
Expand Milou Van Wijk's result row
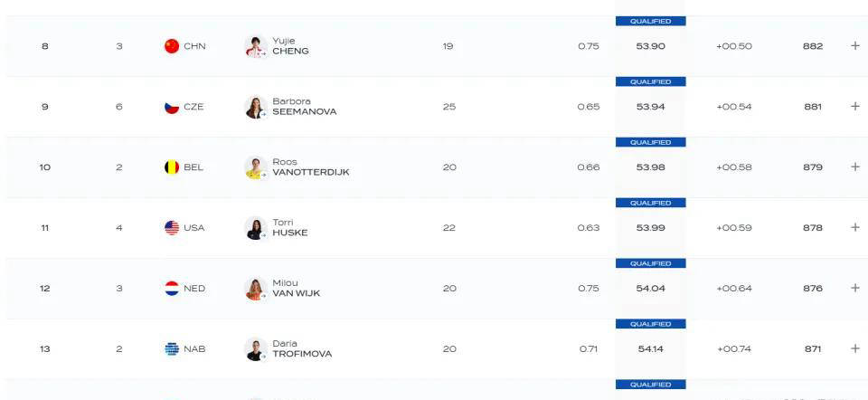[854, 288]
